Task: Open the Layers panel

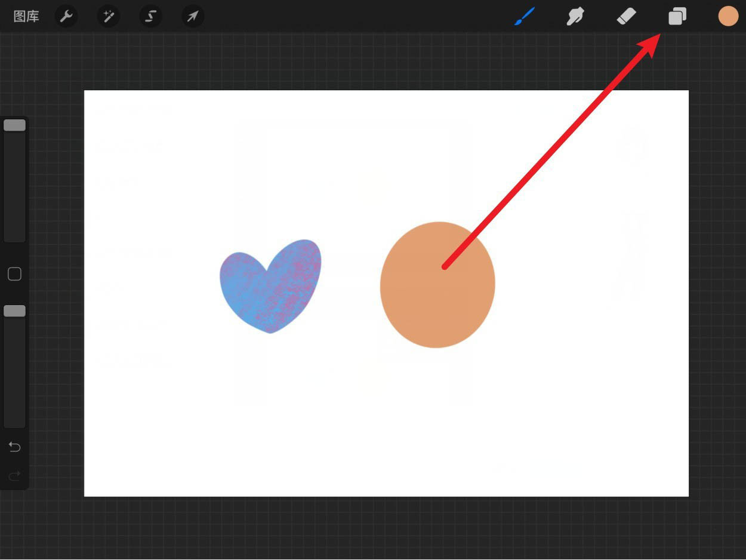Action: tap(677, 17)
